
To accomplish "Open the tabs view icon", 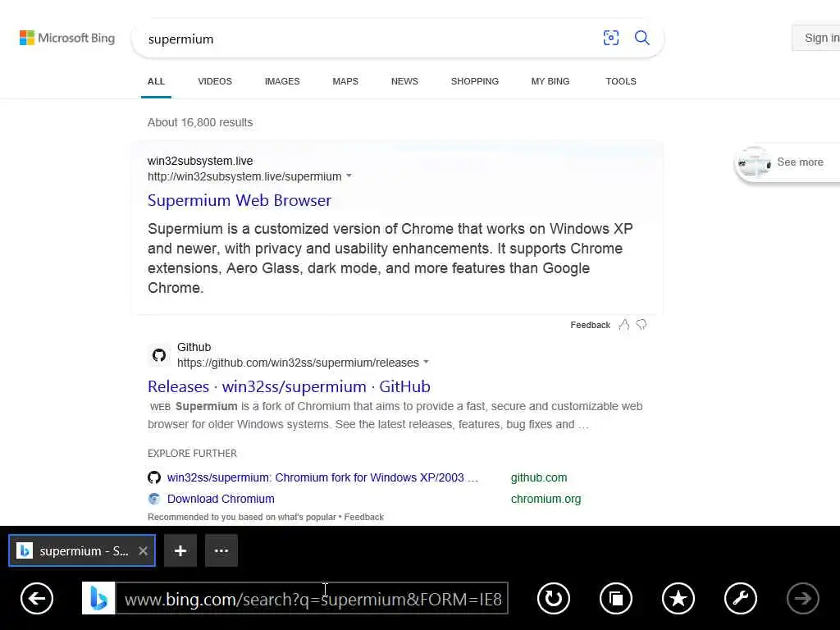I will pyautogui.click(x=615, y=598).
